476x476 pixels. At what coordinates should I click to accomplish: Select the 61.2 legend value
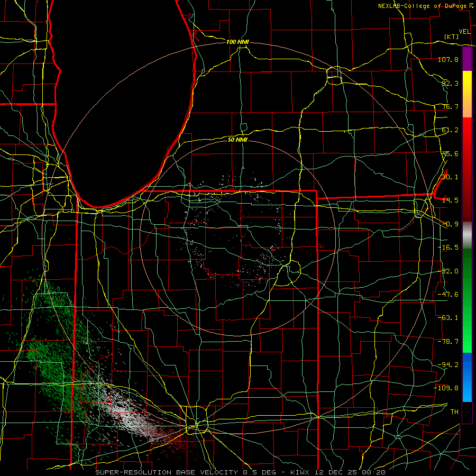(450, 130)
